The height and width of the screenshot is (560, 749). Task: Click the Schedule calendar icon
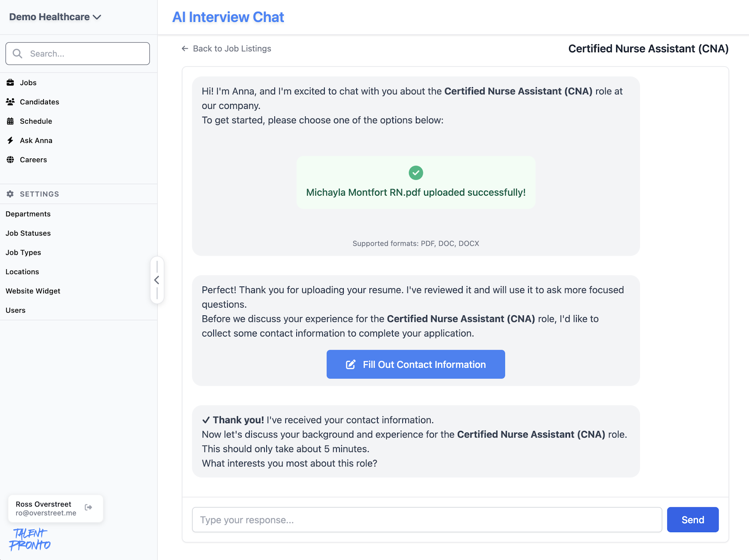10,121
